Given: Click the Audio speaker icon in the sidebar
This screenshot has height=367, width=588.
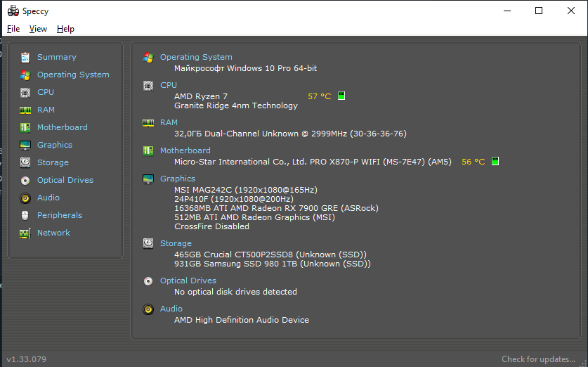Looking at the screenshot, I should click(25, 198).
